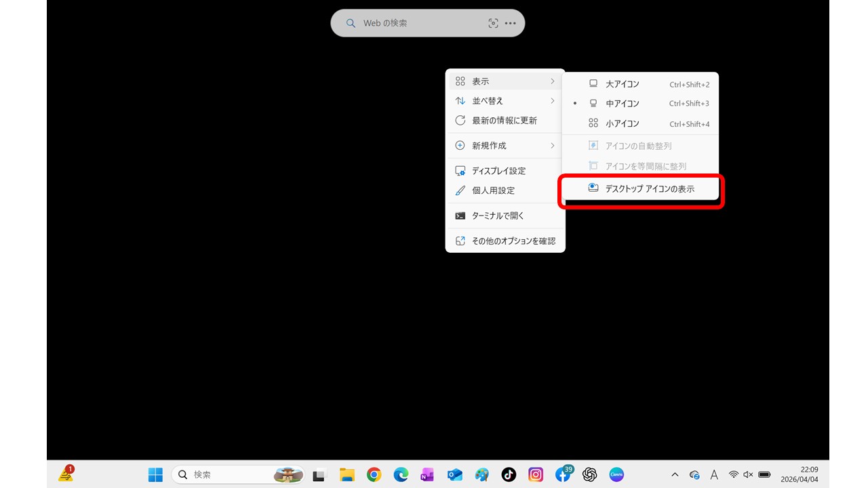The image size is (868, 488).
Task: Launch Microsoft Edge from the taskbar
Action: click(401, 474)
